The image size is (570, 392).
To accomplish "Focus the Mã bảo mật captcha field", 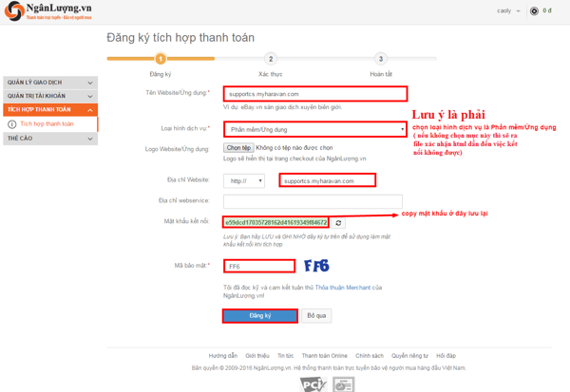I will coord(259,267).
